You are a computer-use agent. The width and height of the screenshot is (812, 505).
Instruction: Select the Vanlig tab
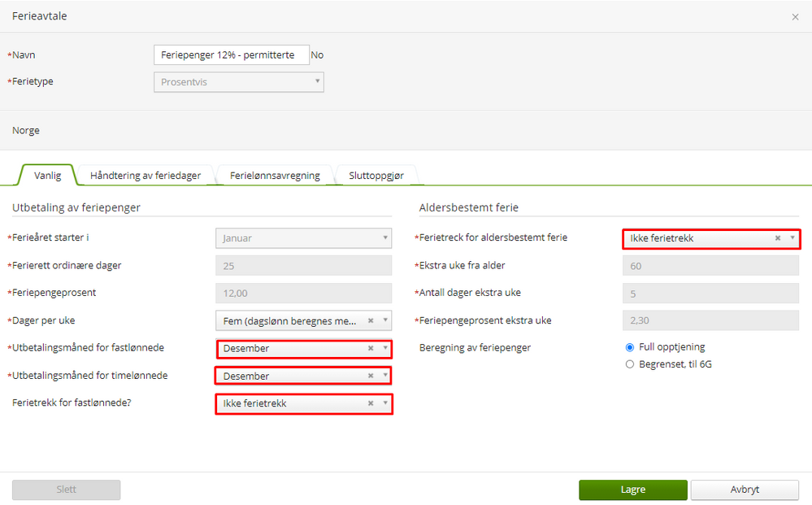coord(48,176)
